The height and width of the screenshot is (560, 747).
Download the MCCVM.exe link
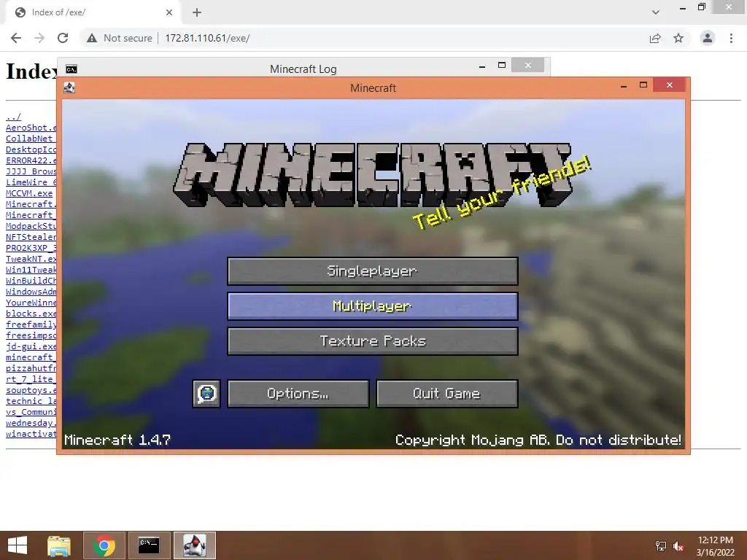tap(29, 193)
